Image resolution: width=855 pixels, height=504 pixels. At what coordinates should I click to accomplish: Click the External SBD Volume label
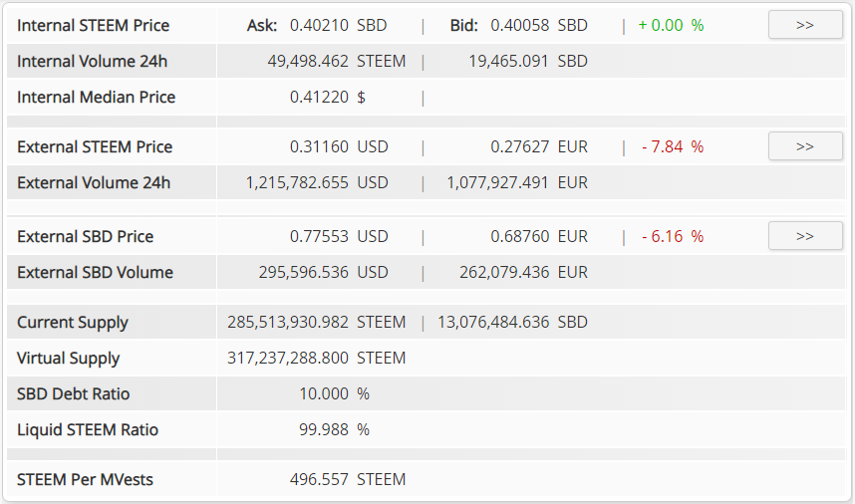(95, 272)
